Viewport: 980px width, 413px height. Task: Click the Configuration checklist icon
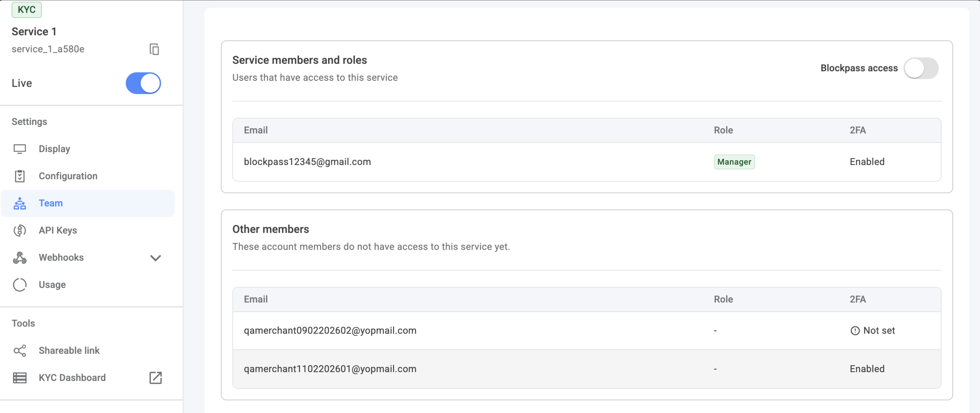(19, 176)
